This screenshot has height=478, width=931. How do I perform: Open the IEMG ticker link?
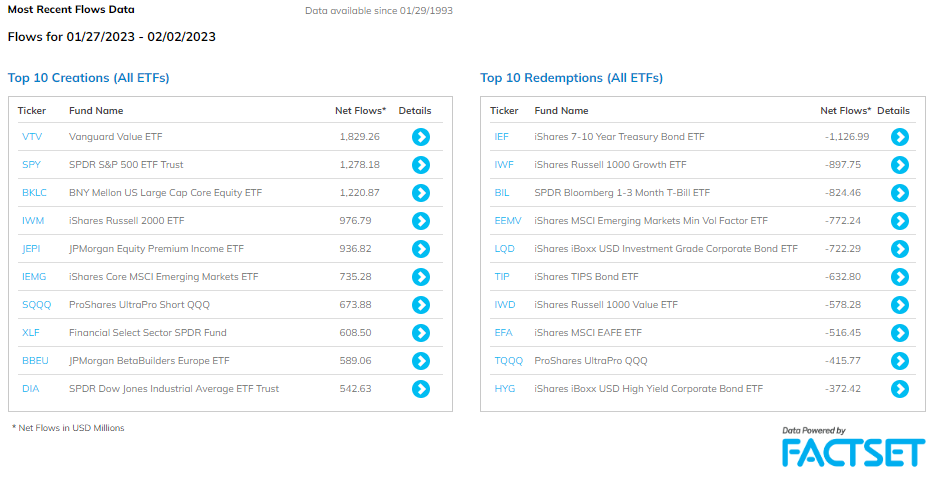click(x=34, y=276)
